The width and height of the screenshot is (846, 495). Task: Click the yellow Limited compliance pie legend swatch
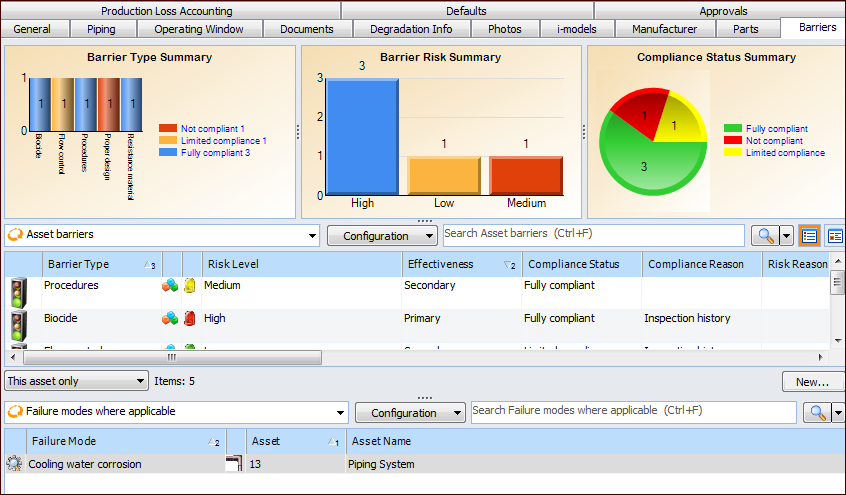pos(733,153)
